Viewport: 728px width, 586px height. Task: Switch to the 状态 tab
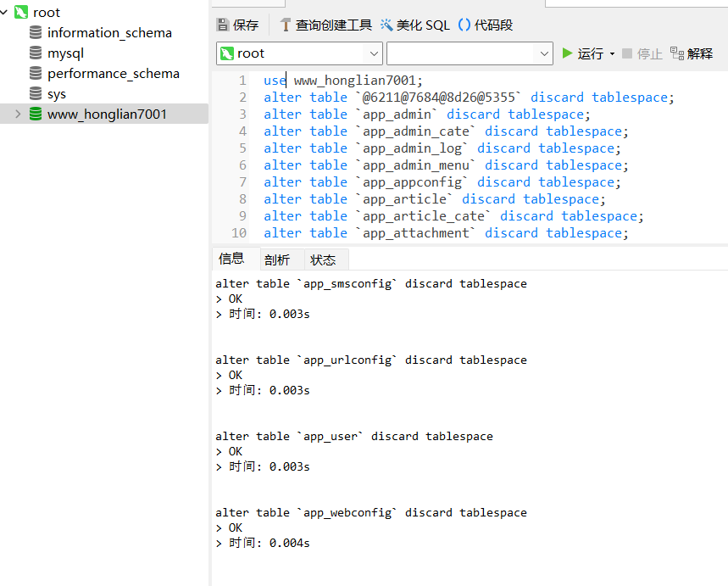pyautogui.click(x=325, y=260)
